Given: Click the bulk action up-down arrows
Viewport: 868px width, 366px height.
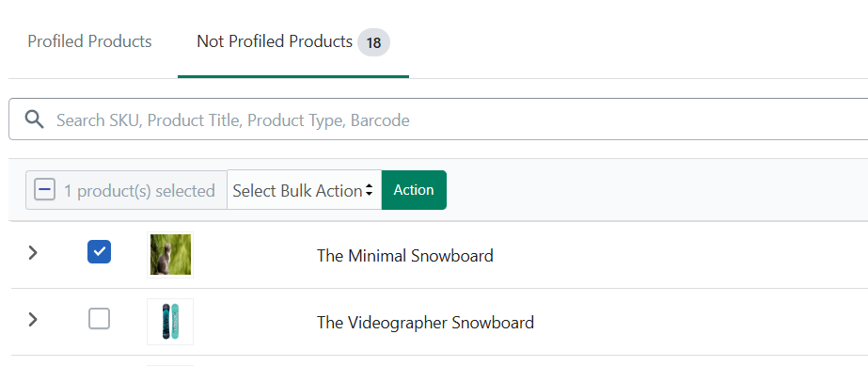Looking at the screenshot, I should [x=370, y=190].
